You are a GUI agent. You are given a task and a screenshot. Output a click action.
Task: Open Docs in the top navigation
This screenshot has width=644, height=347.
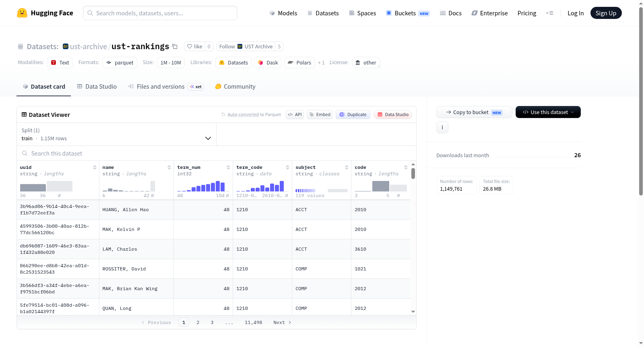point(451,13)
